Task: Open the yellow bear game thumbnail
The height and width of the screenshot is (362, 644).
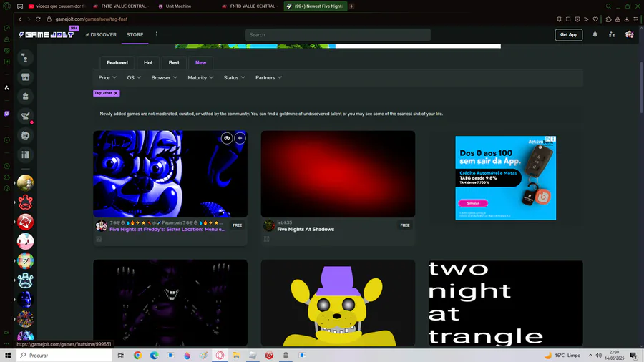Action: [x=338, y=303]
